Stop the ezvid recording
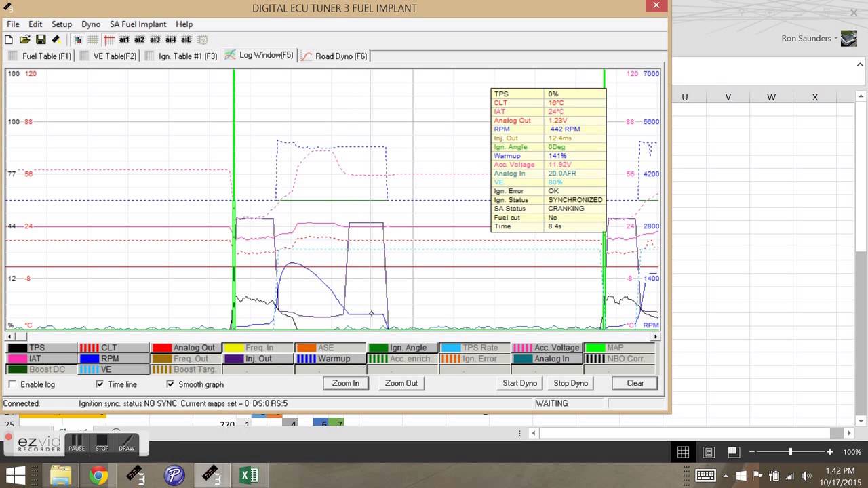 (x=102, y=443)
